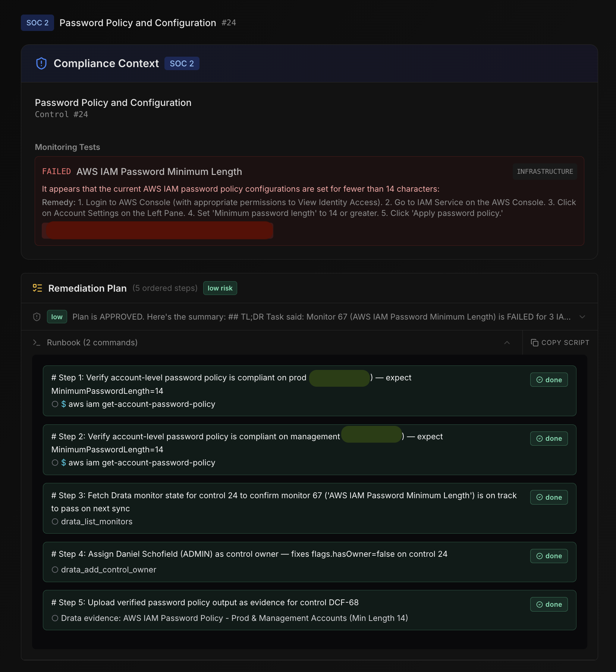Toggle the Runbook (2 commands) header
The image size is (616, 672).
click(272, 342)
